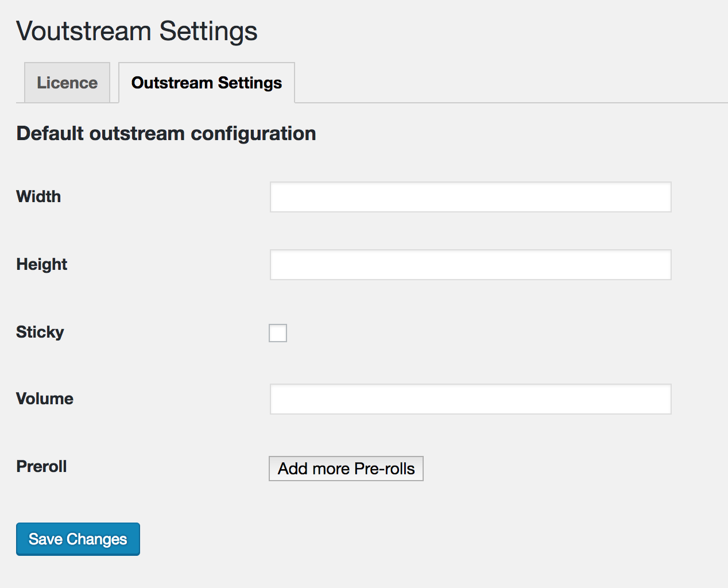
Task: Save Changes to outstream settings
Action: coord(78,539)
